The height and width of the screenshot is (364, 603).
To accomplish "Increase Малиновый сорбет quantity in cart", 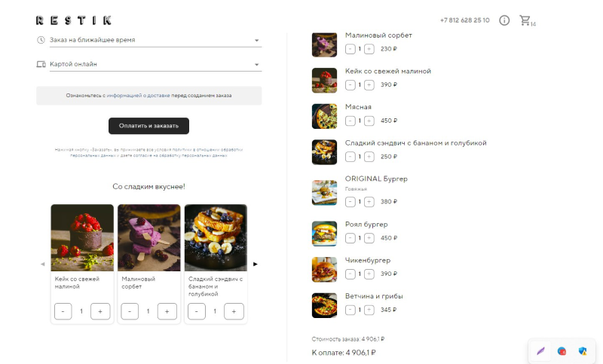I will pos(369,49).
